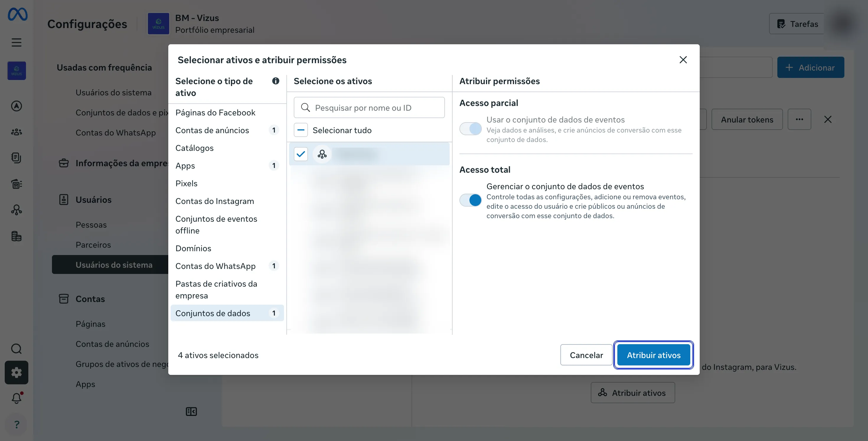This screenshot has width=868, height=441.
Task: Open Parceiros in sidebar
Action: click(93, 245)
